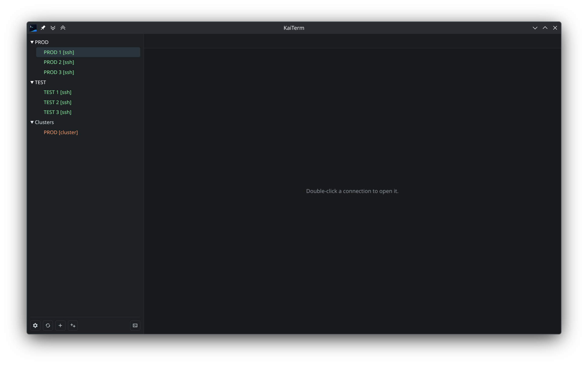Select PROD 1 [ssh] connection

pos(88,52)
